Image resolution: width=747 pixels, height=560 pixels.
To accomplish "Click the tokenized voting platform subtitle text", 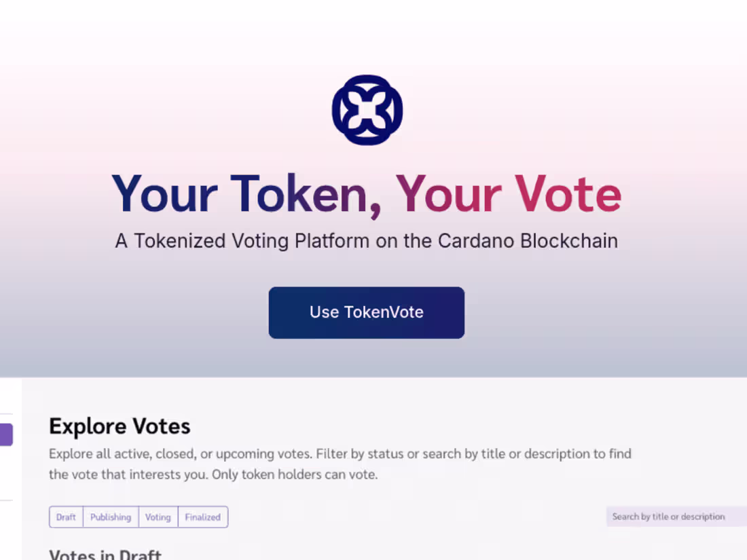I will [367, 241].
